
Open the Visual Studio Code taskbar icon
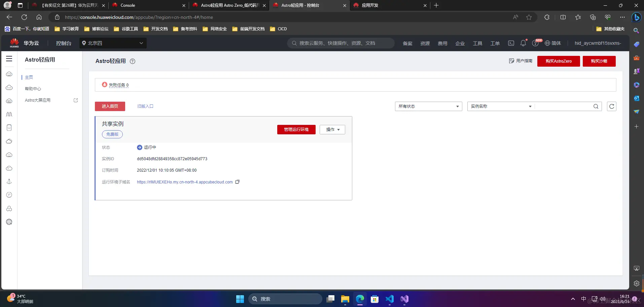pyautogui.click(x=390, y=299)
